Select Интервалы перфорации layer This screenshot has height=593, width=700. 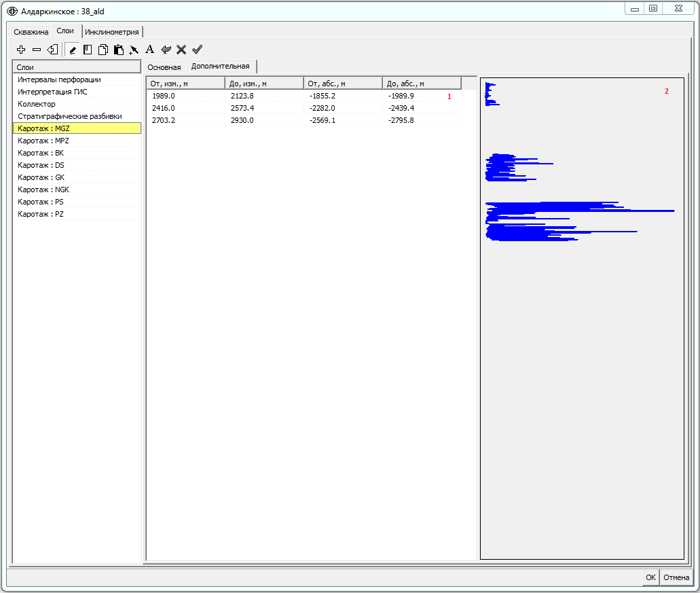77,79
